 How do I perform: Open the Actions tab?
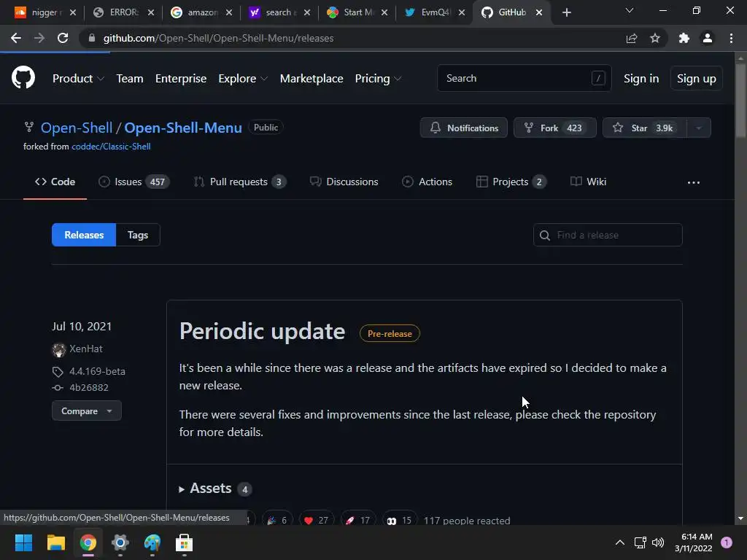tap(427, 182)
